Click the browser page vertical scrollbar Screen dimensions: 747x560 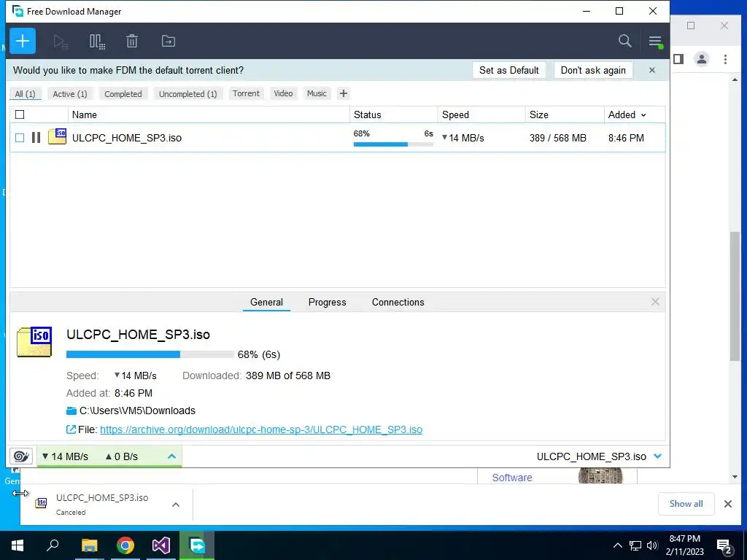pyautogui.click(x=734, y=296)
